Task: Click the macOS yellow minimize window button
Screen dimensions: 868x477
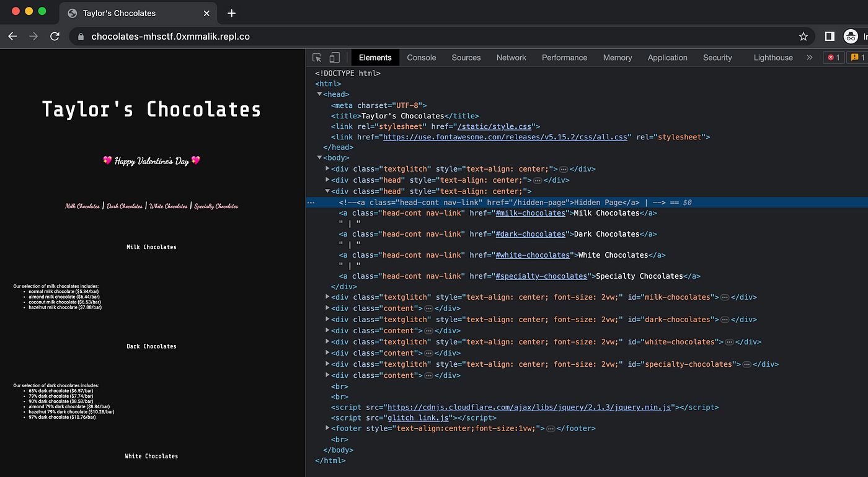Action: 29,11
